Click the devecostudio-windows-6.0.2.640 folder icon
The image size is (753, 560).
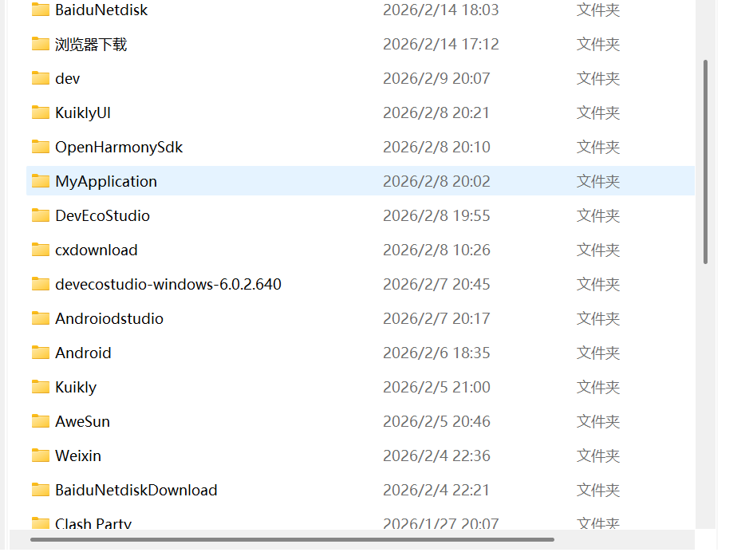click(41, 284)
